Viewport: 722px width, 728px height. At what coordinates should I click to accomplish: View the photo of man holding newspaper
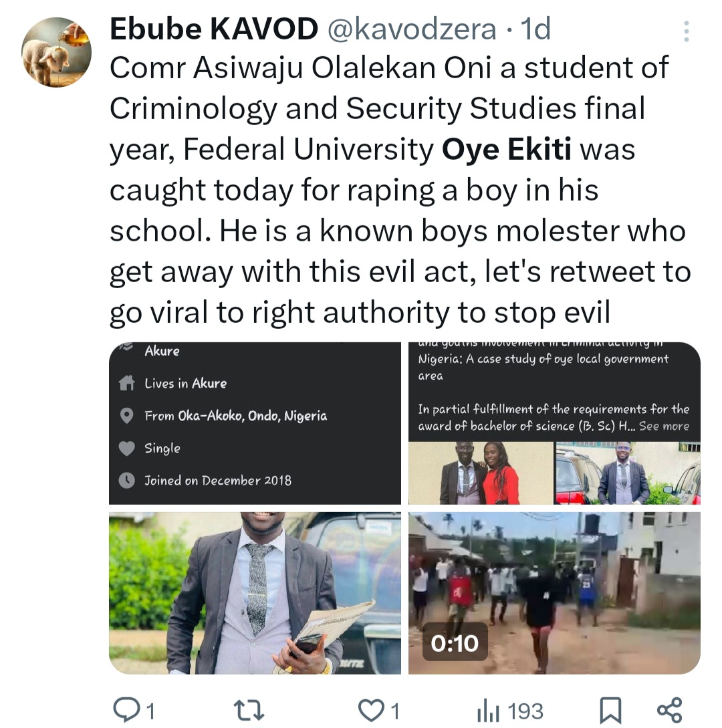point(255,592)
